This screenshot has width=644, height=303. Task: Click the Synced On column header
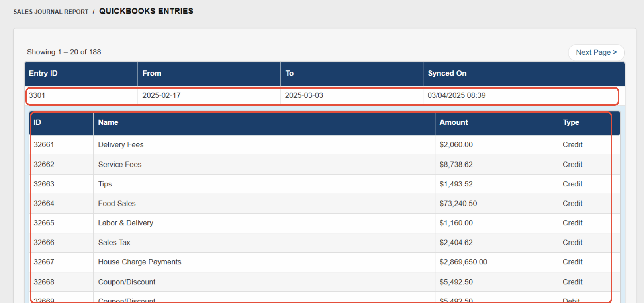click(524, 74)
